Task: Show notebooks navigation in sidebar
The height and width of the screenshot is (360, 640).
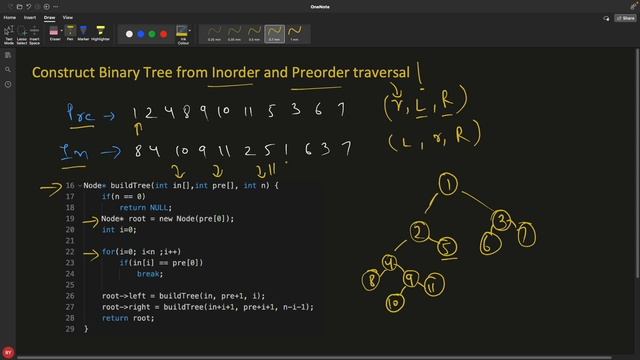Action: pyautogui.click(x=8, y=55)
